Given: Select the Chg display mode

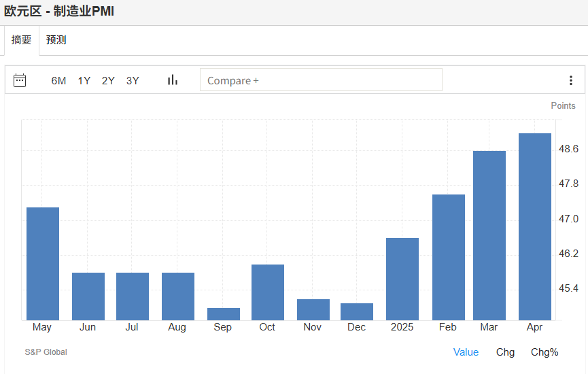Looking at the screenshot, I should point(505,352).
